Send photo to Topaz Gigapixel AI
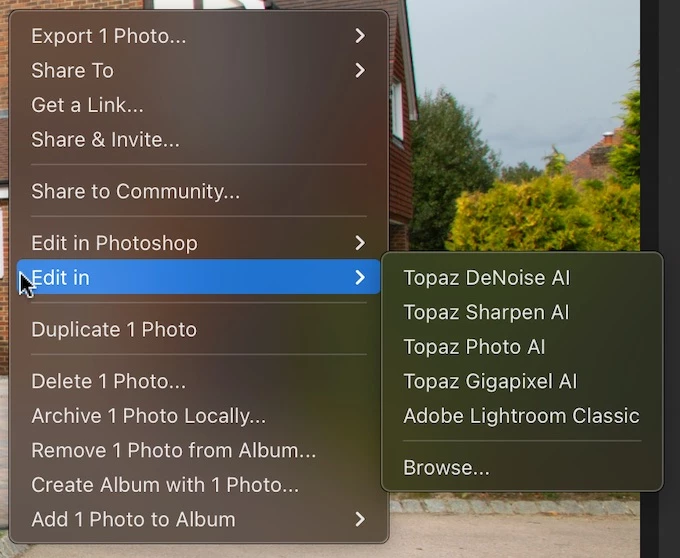 pyautogui.click(x=522, y=381)
